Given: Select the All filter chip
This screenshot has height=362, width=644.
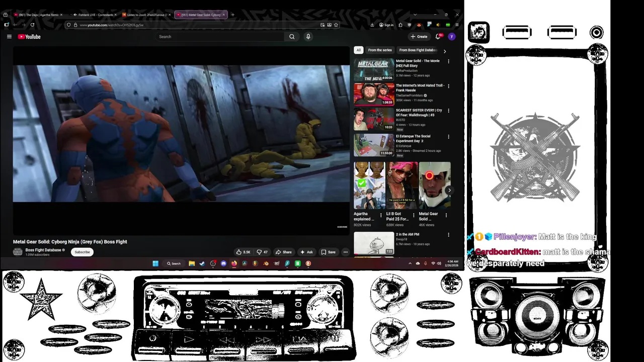Looking at the screenshot, I should (x=359, y=50).
